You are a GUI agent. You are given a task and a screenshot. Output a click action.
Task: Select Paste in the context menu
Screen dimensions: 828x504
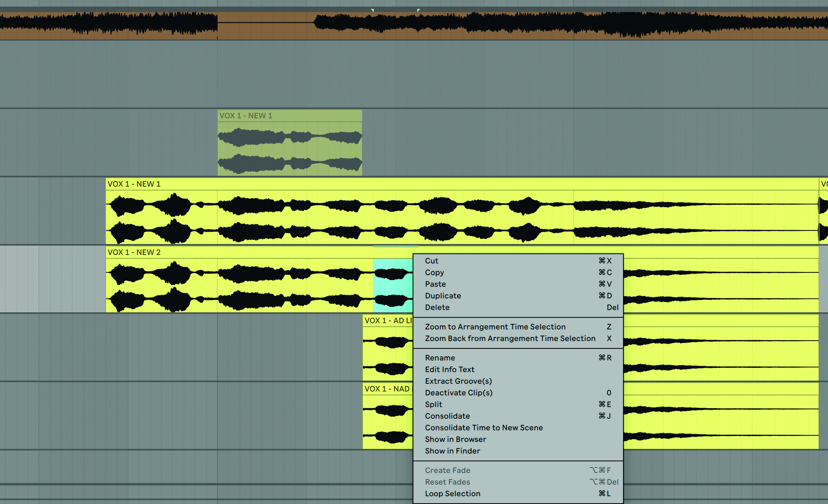coord(518,284)
